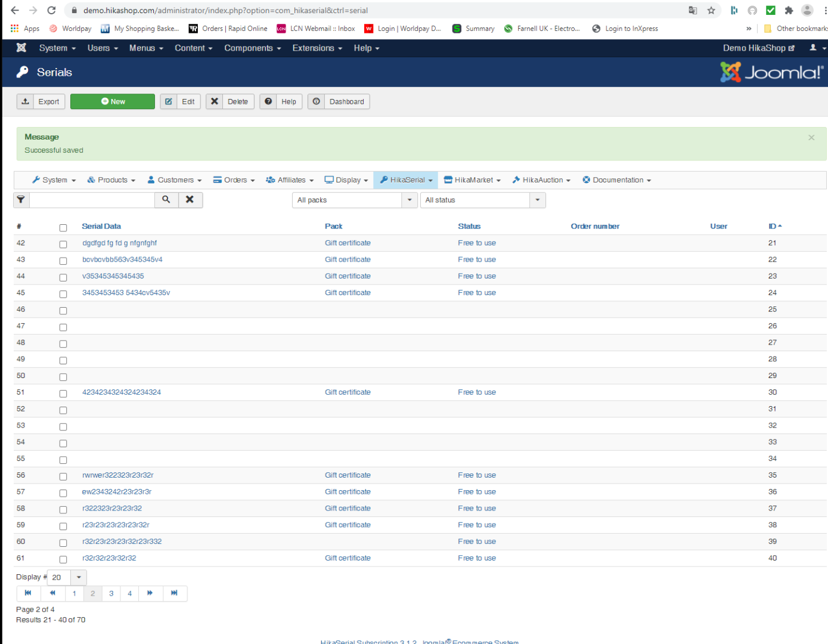The width and height of the screenshot is (828, 644).
Task: Check the box for serial row 51
Action: (63, 394)
